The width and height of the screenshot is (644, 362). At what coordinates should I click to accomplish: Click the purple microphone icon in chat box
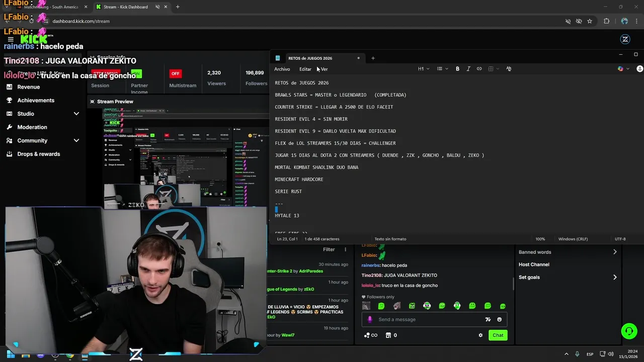coord(370,319)
